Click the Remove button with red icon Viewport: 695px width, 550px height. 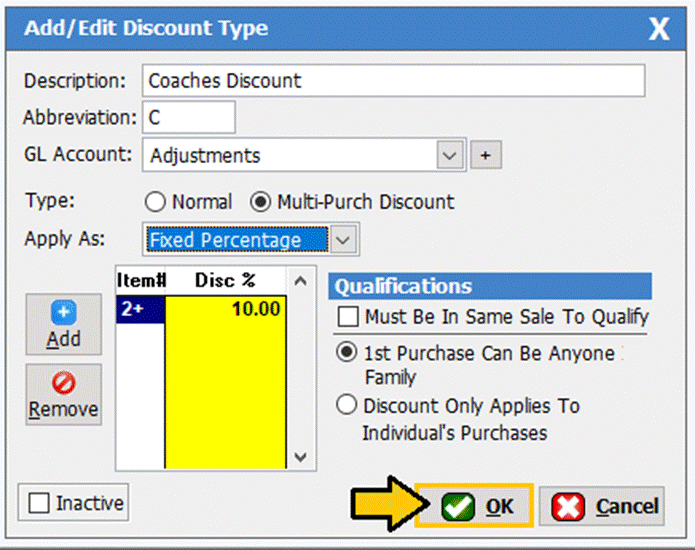click(x=63, y=395)
